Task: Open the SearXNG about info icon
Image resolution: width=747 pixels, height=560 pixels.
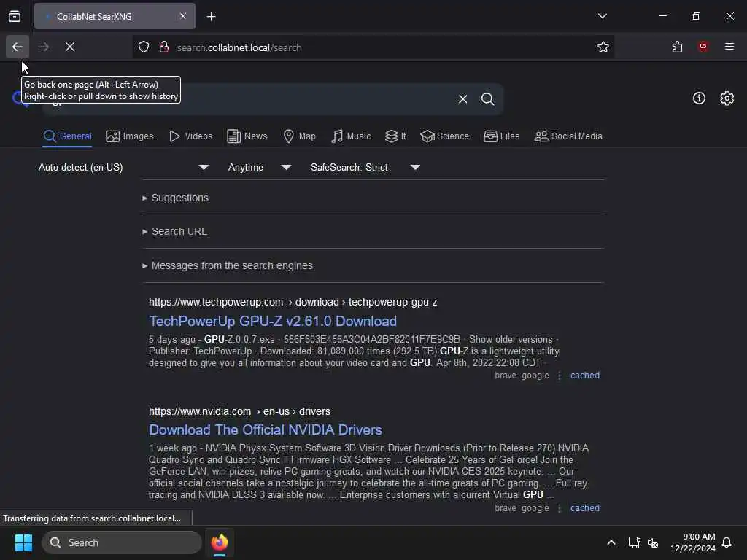Action: click(699, 98)
